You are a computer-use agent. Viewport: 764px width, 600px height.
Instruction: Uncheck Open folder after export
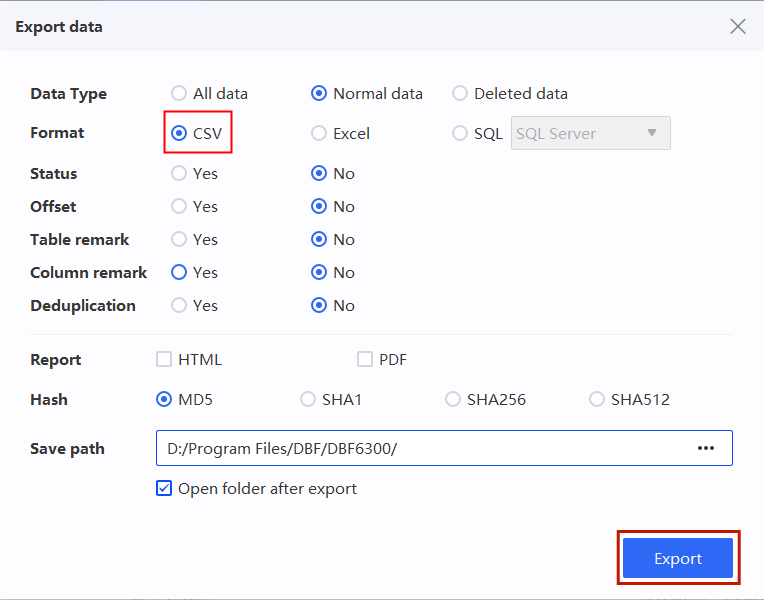coord(164,489)
